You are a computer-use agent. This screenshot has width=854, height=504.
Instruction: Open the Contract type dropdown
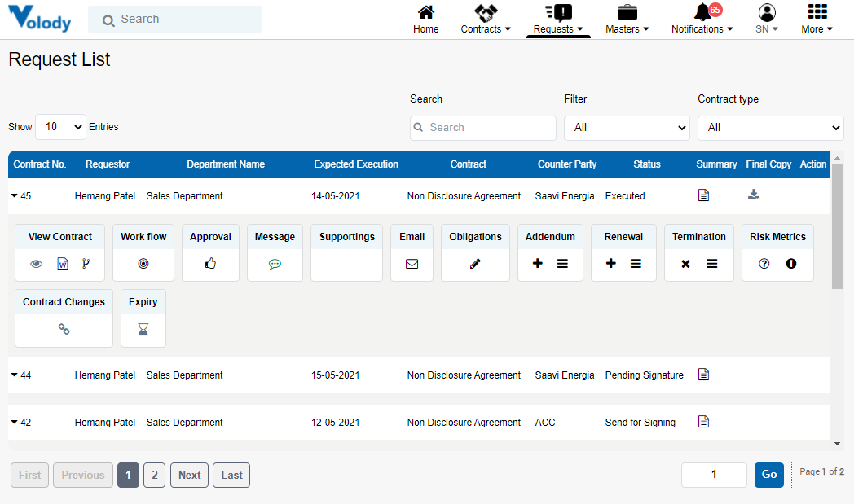tap(769, 128)
